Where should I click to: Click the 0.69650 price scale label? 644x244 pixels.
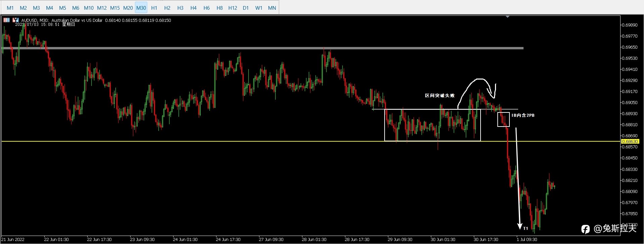click(629, 47)
